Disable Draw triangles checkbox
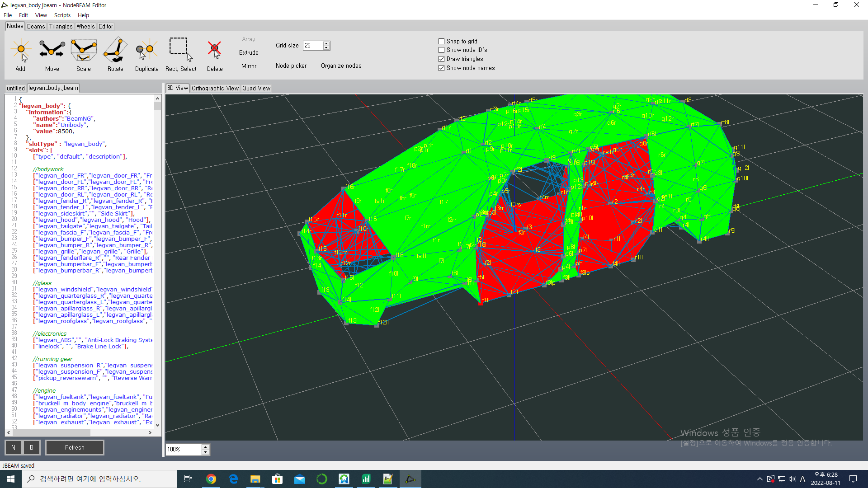Image resolution: width=868 pixels, height=488 pixels. (x=442, y=59)
